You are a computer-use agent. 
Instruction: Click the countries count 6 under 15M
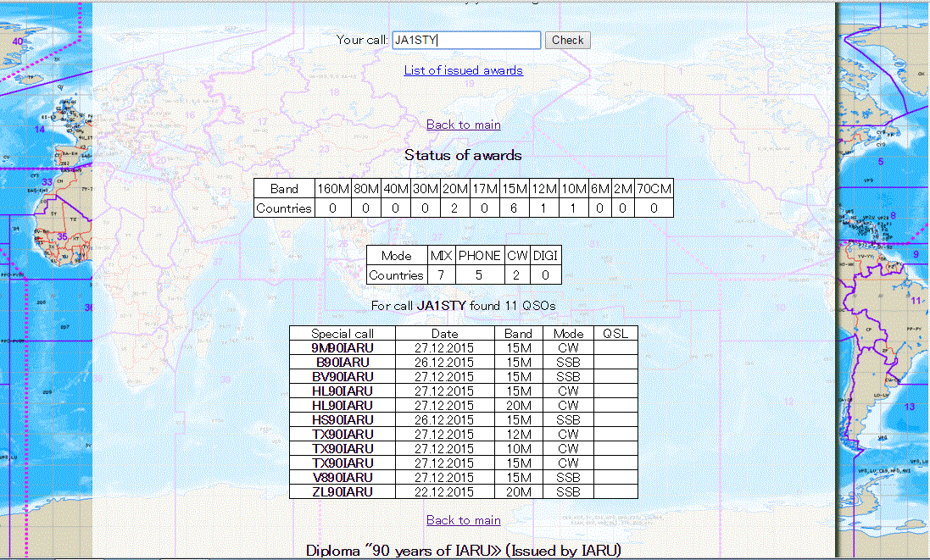tap(515, 208)
